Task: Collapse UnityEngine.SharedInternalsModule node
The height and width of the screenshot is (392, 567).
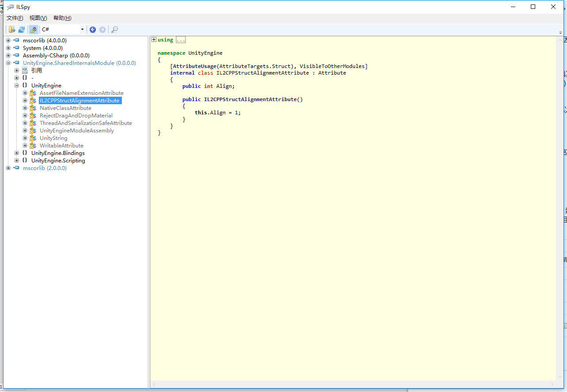Action: 8,63
